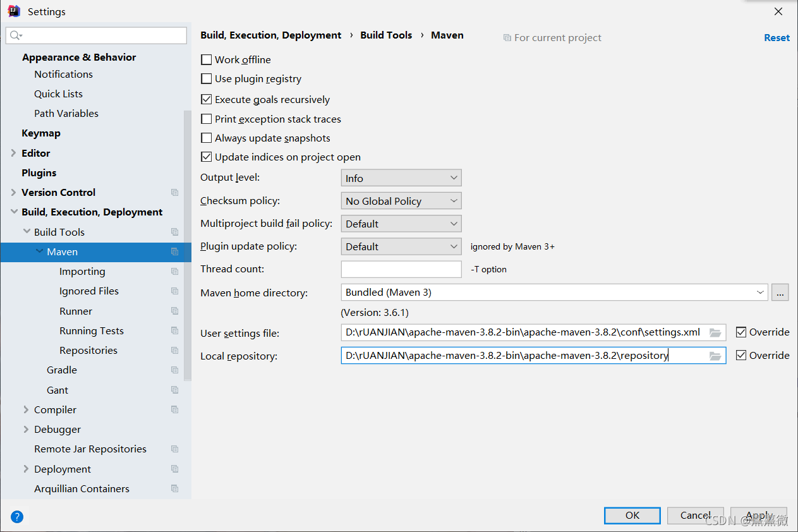Screen dimensions: 798x532
Task: Open Plugins settings page
Action: (39, 172)
